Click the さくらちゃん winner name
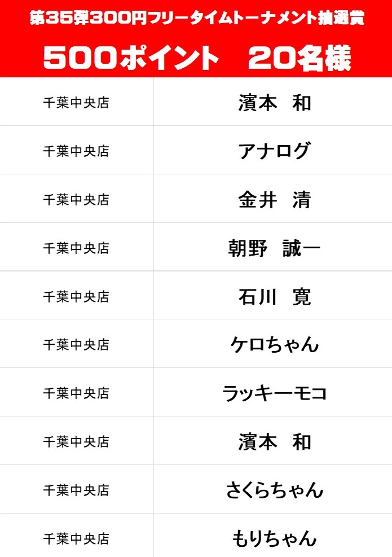 (x=274, y=490)
